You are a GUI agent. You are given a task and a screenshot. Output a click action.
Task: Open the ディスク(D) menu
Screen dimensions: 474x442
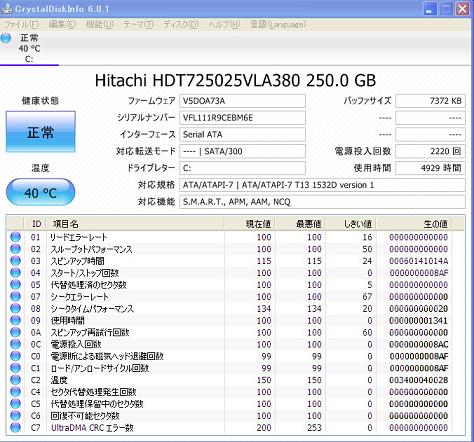pos(181,24)
